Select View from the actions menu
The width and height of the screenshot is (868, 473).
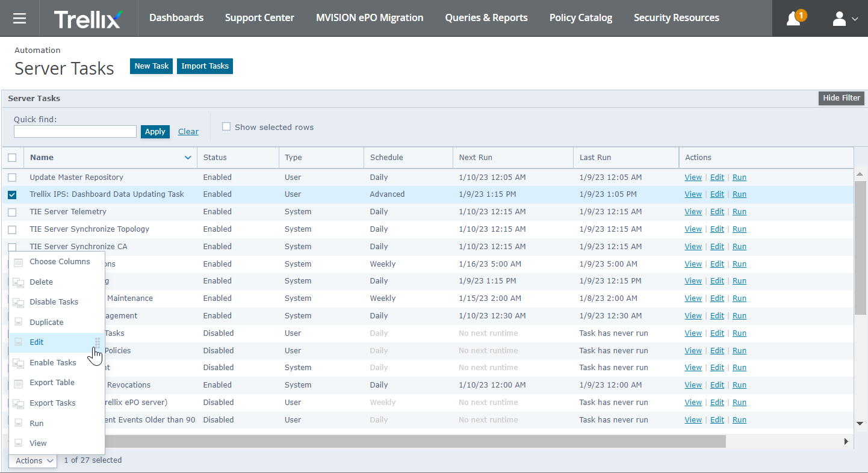(x=38, y=444)
